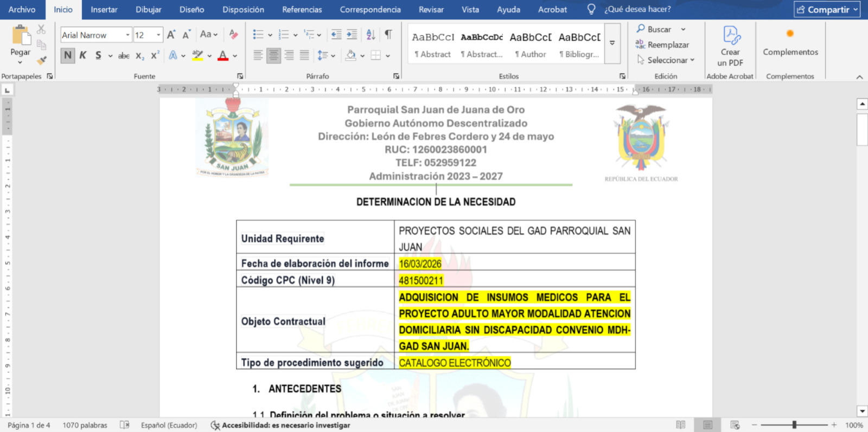Viewport: 868px width, 432px height.
Task: Click the Format Painter brush icon
Action: 41,60
